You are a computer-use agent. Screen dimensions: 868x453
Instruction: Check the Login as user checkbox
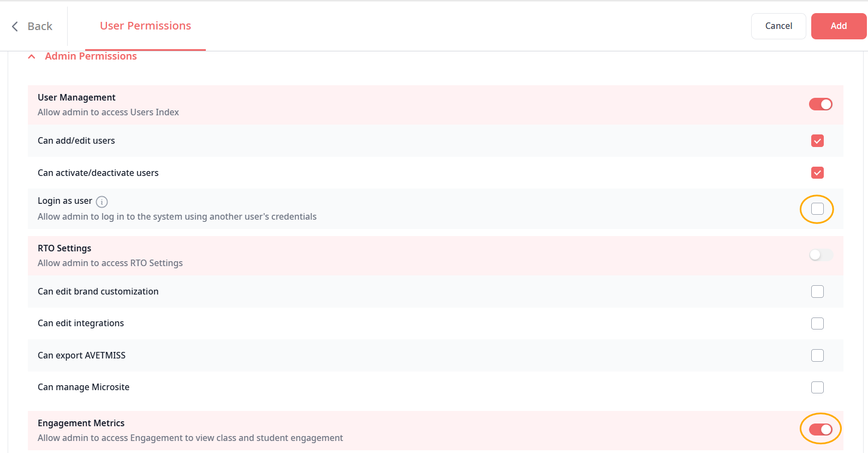[817, 209]
